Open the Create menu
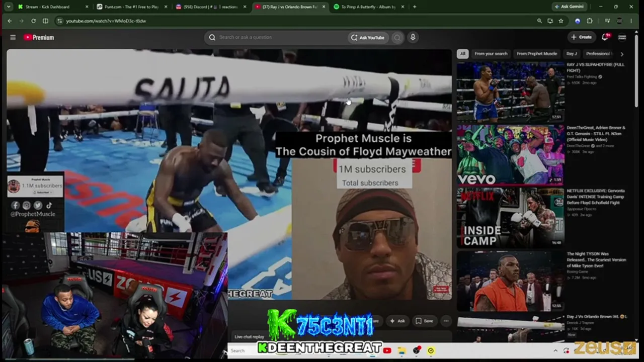Image resolution: width=644 pixels, height=362 pixels. point(581,37)
